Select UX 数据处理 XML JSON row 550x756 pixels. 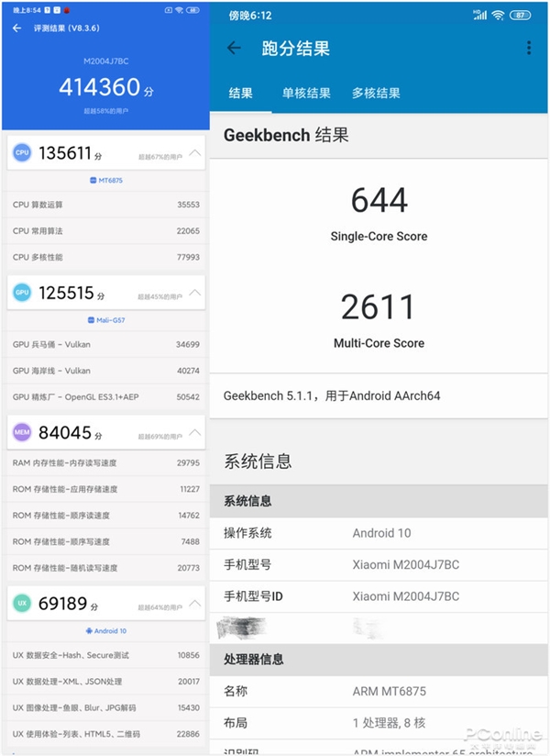[106, 682]
